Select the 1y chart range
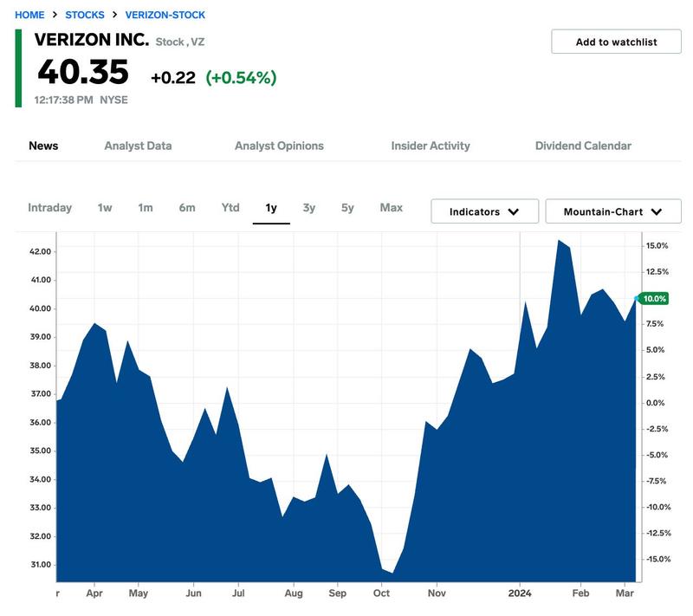The width and height of the screenshot is (693, 616). point(271,208)
